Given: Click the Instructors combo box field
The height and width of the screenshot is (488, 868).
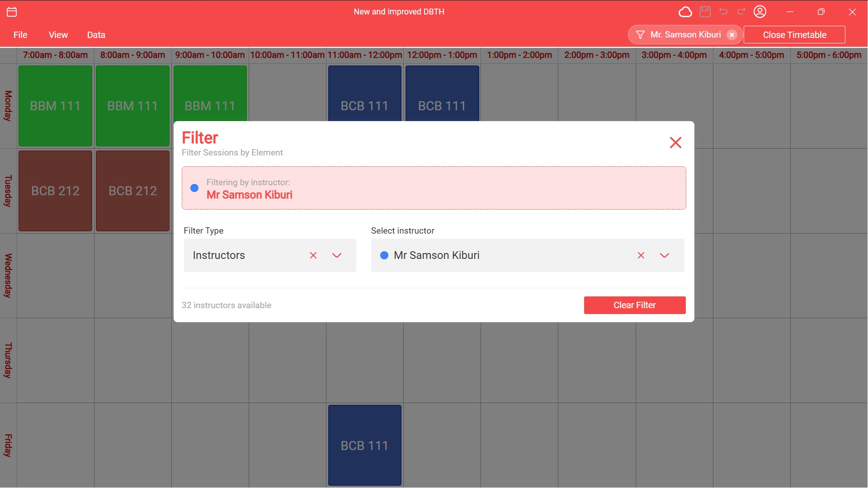Looking at the screenshot, I should point(244,255).
